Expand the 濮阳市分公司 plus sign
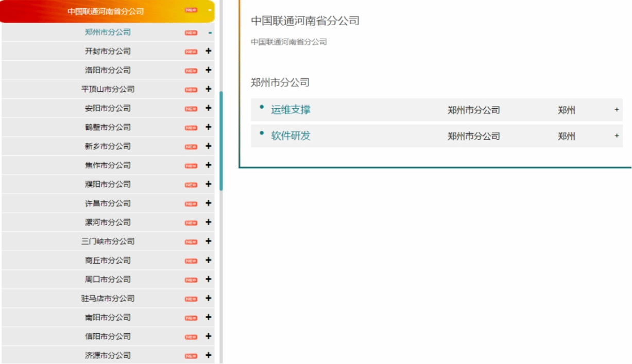632x364 pixels. click(x=209, y=184)
